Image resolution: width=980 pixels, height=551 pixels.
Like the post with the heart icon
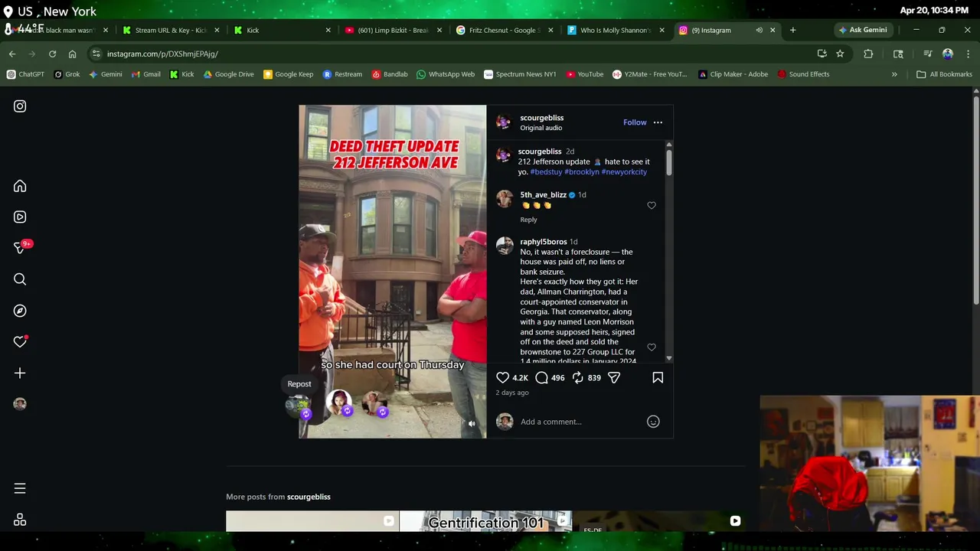(x=503, y=377)
